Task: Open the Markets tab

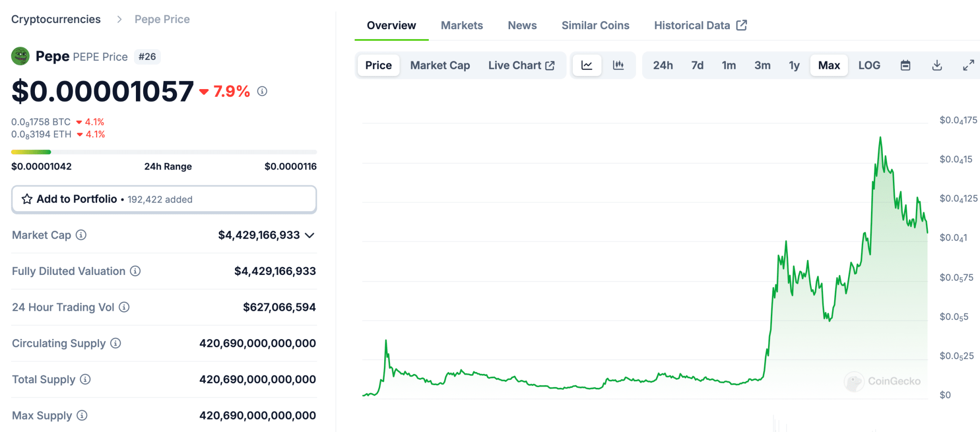Action: tap(462, 25)
